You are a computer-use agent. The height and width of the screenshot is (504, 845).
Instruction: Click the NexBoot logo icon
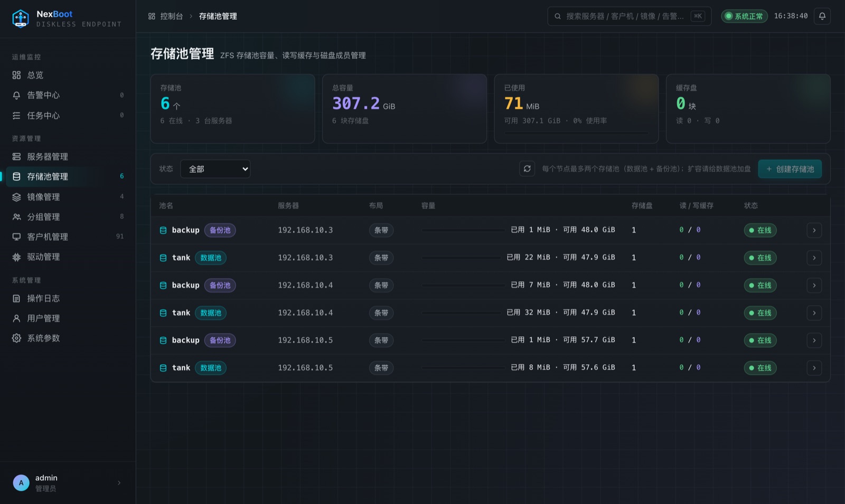pos(21,19)
